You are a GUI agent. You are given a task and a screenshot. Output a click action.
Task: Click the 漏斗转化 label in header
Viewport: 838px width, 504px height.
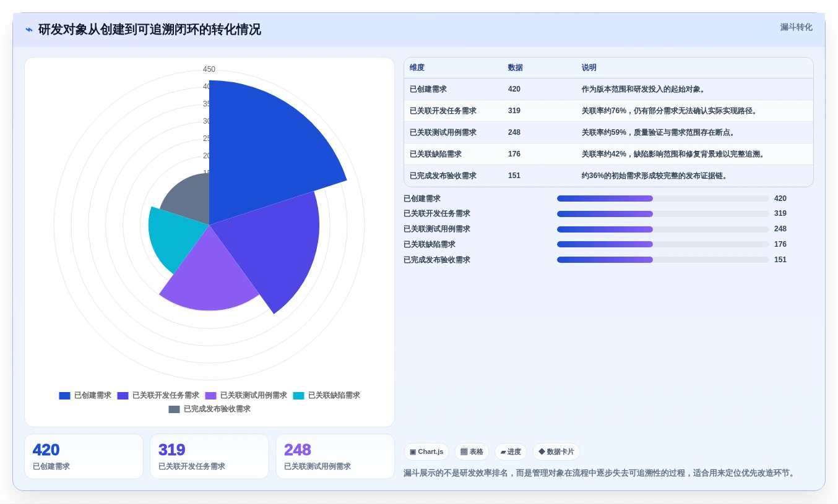796,27
